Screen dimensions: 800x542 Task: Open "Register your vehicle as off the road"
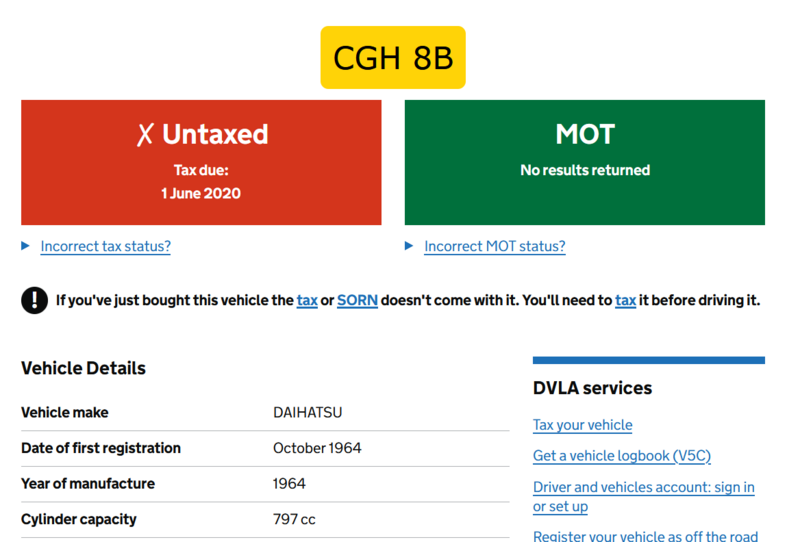click(645, 535)
